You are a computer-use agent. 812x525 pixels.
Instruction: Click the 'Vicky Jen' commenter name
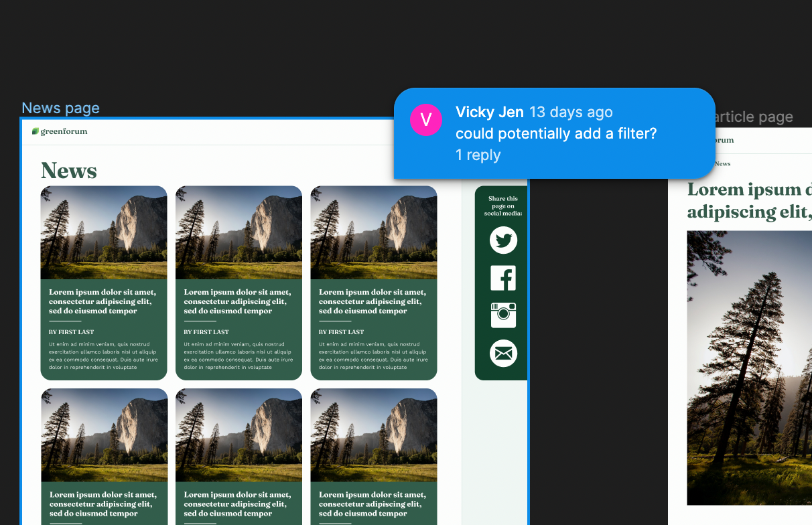tap(490, 112)
